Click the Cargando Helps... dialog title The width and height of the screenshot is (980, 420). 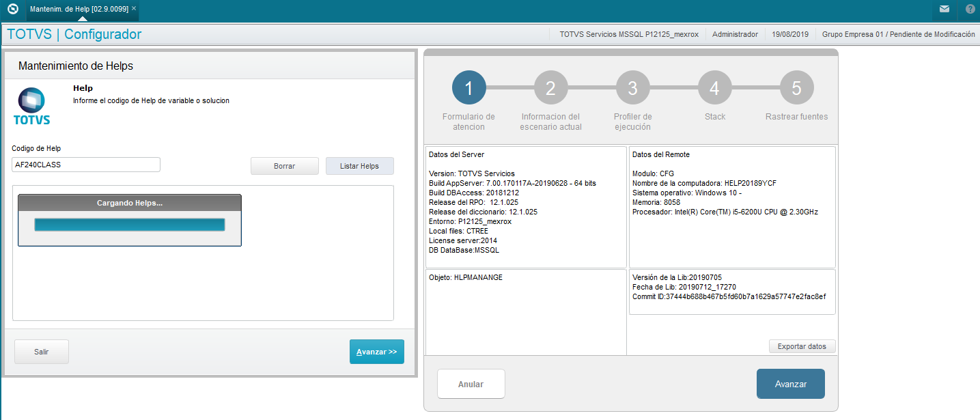pos(130,203)
